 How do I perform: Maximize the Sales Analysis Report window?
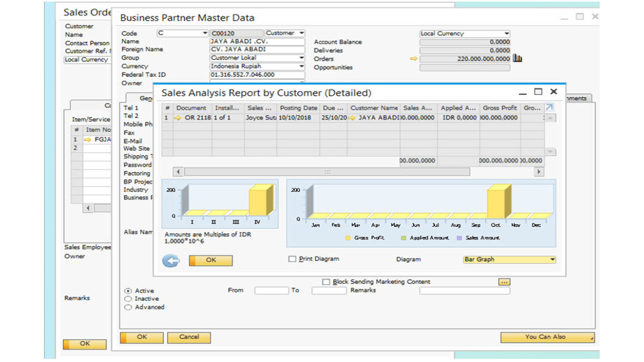coord(538,92)
